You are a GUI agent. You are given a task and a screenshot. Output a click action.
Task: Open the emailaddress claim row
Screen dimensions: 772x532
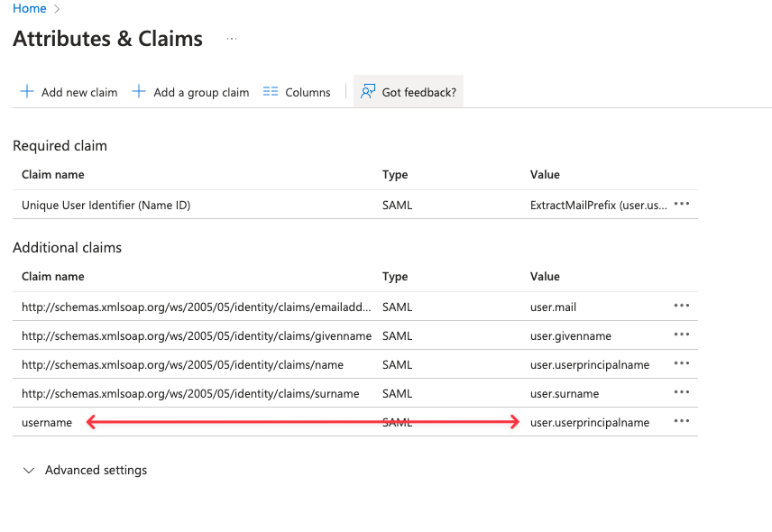(197, 307)
